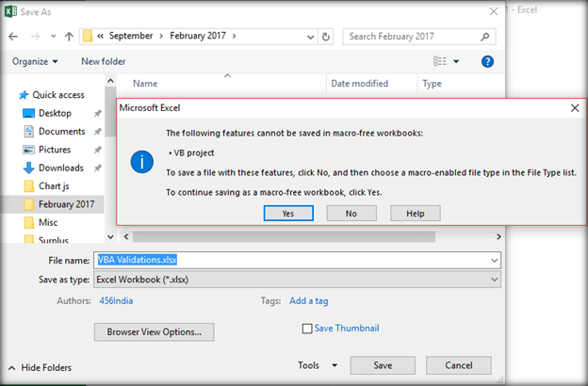Collapse with Hide Folders
Screen dimensions: 588x386
[40, 367]
